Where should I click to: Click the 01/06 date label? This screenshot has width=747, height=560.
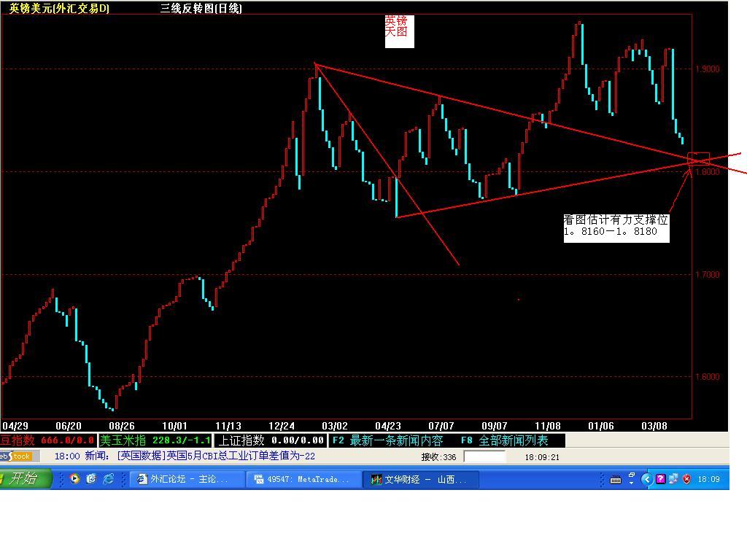click(601, 426)
